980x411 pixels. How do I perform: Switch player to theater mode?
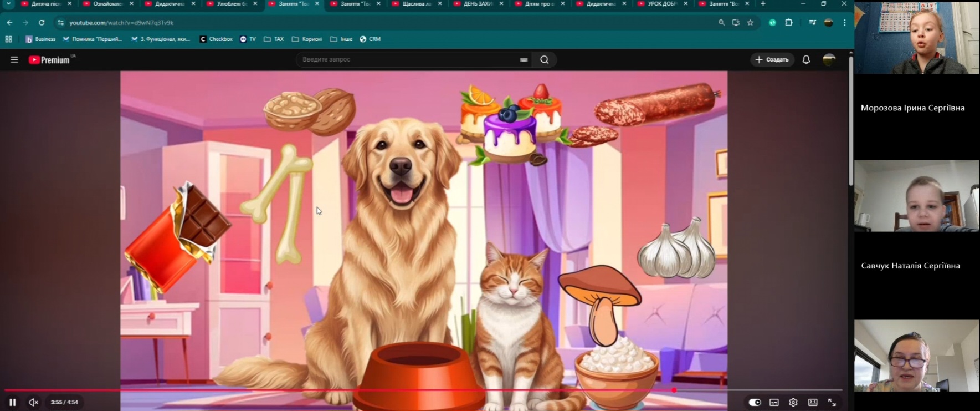click(813, 402)
